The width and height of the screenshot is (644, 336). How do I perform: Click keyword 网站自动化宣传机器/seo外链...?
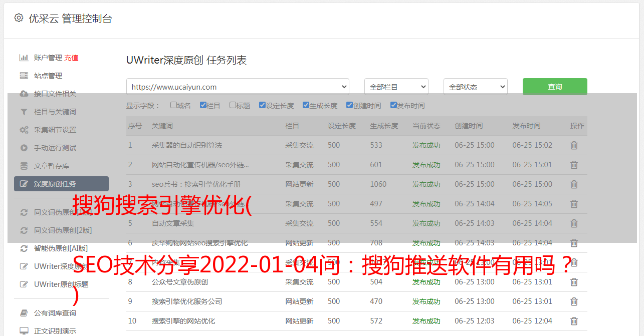point(200,165)
